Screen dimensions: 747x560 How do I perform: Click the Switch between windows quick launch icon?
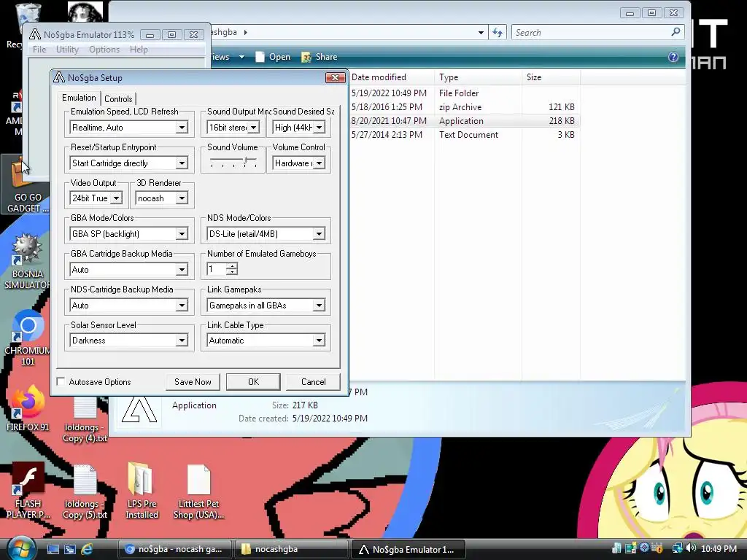[70, 549]
